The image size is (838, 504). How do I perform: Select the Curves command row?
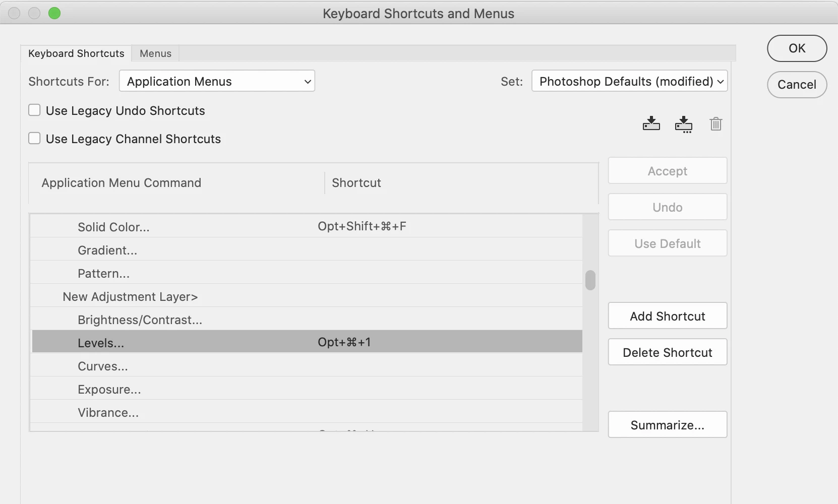tap(103, 366)
